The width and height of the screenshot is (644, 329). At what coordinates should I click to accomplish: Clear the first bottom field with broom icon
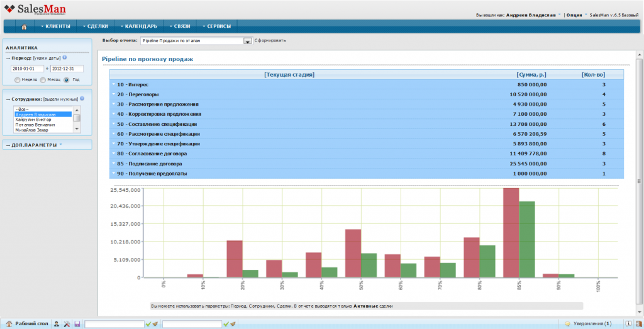[x=155, y=324]
